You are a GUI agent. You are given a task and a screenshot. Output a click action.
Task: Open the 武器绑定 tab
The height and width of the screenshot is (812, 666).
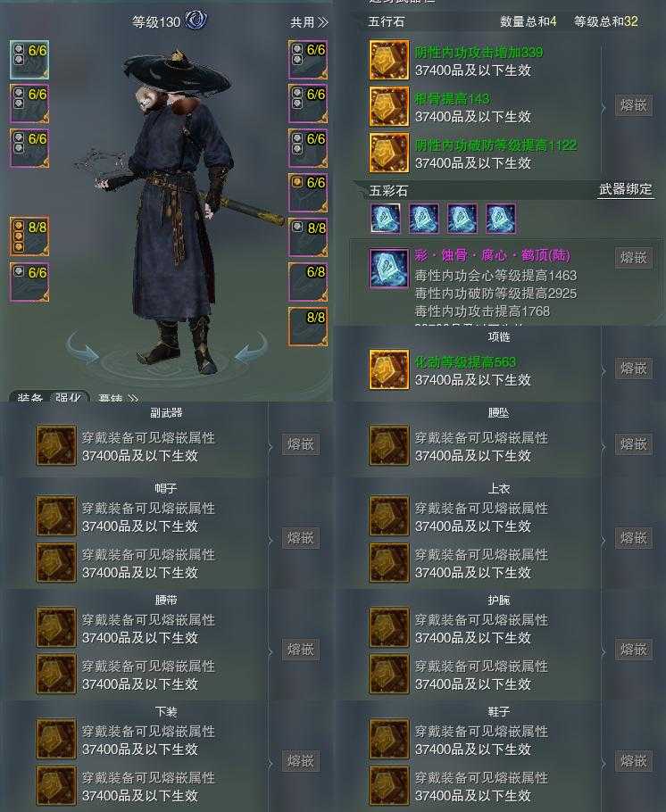pos(626,189)
